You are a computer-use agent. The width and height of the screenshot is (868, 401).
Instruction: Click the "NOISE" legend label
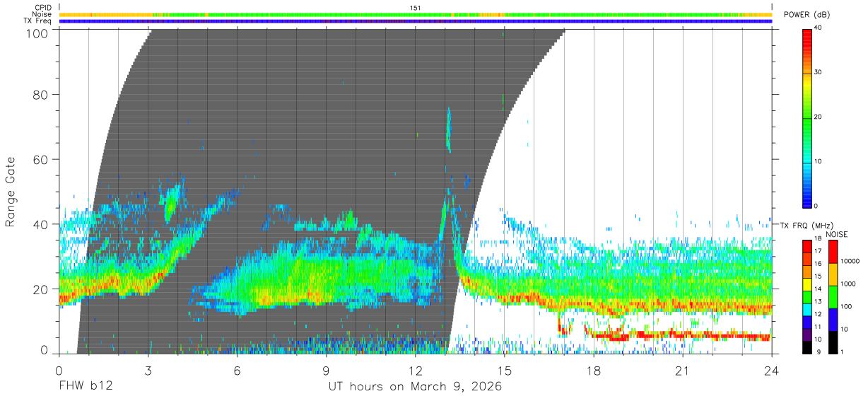pyautogui.click(x=836, y=234)
